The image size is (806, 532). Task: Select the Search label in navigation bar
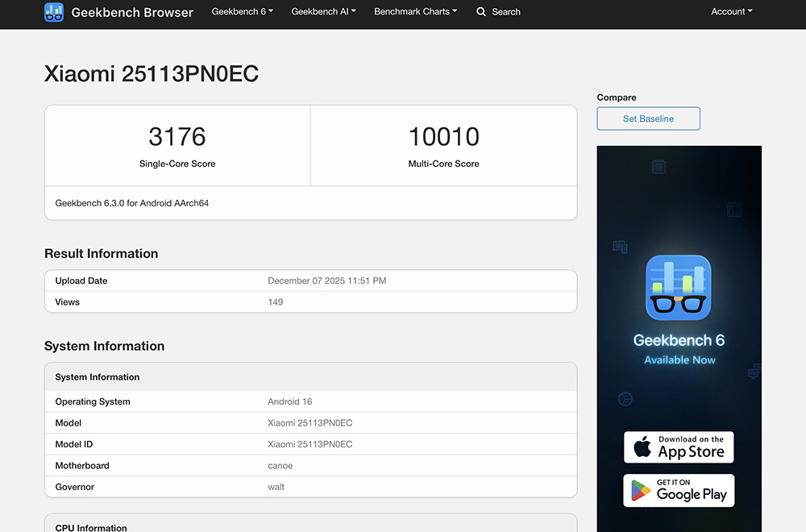point(506,12)
